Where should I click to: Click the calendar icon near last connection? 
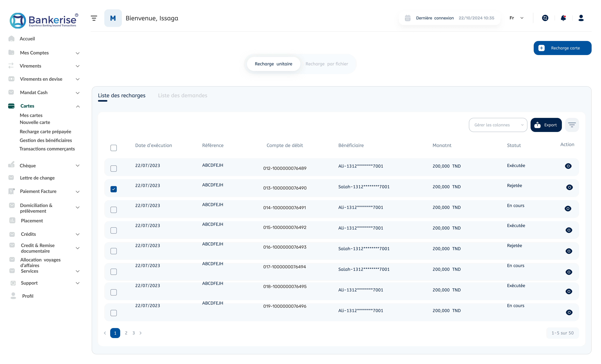(x=408, y=18)
